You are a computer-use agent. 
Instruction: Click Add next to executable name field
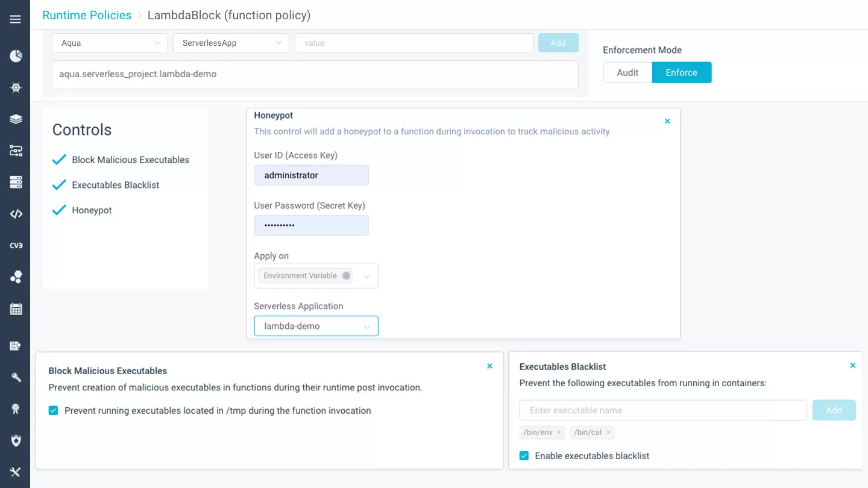(834, 410)
